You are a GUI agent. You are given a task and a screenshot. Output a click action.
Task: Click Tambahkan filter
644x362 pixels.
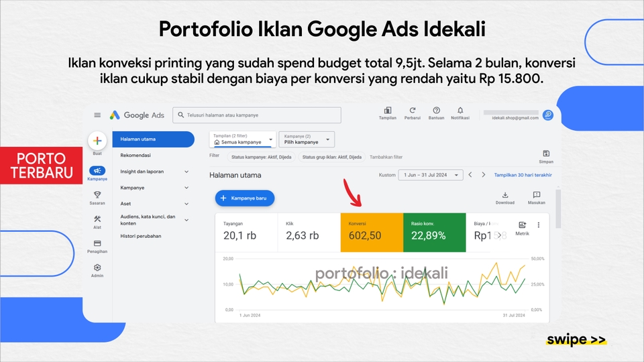pos(386,157)
